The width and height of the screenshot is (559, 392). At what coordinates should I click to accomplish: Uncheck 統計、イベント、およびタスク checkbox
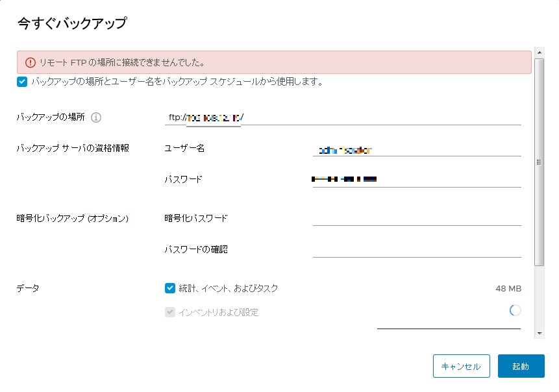point(170,288)
